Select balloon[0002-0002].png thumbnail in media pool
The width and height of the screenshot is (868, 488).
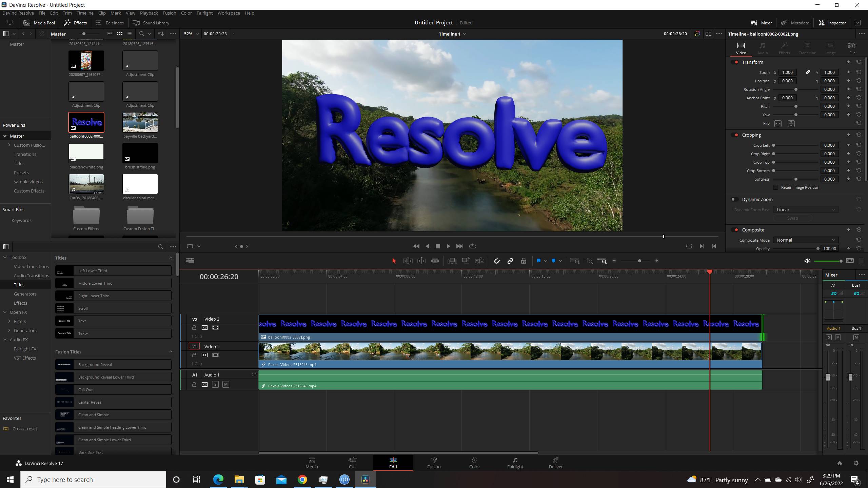coord(86,122)
